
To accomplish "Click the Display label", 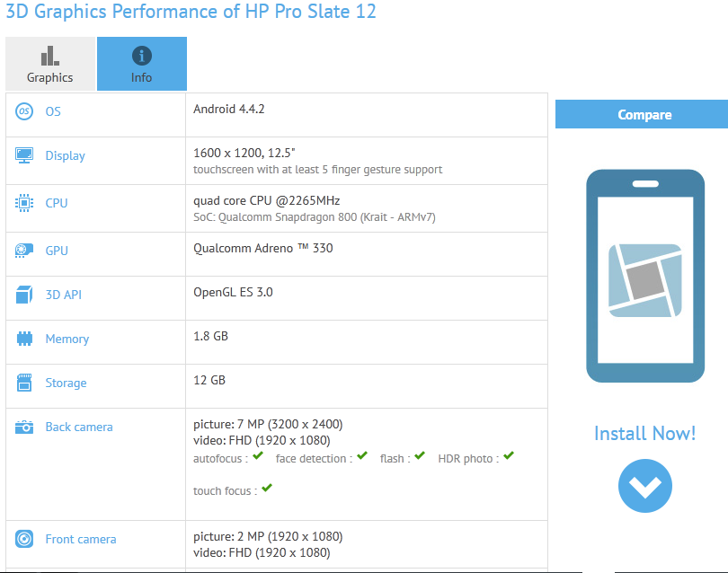I will tap(65, 156).
